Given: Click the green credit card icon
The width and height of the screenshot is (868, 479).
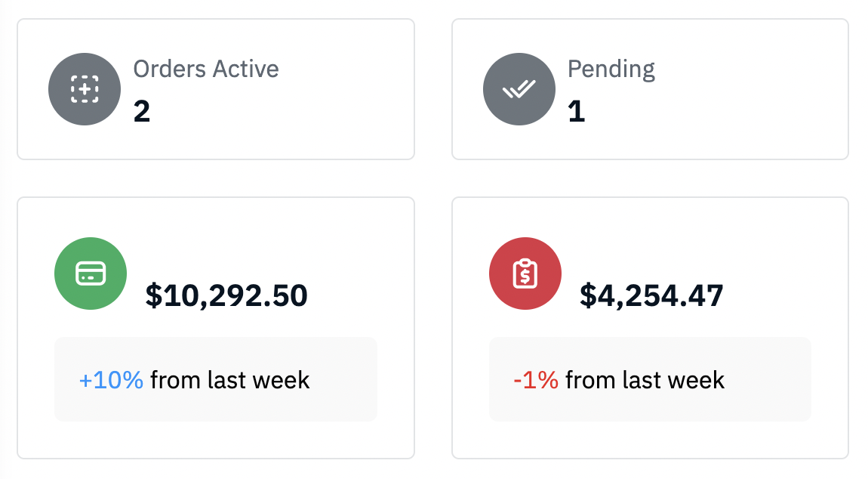Looking at the screenshot, I should 91,273.
